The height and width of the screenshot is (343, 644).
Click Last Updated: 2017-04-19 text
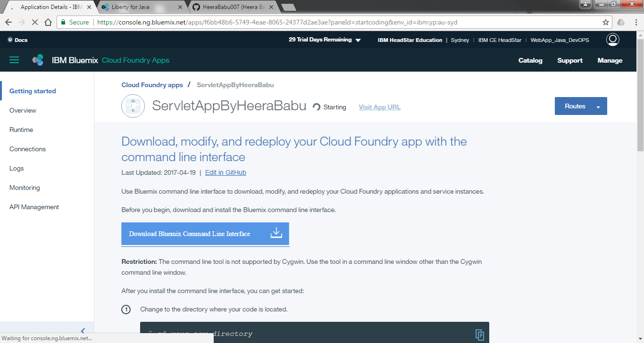pyautogui.click(x=158, y=172)
